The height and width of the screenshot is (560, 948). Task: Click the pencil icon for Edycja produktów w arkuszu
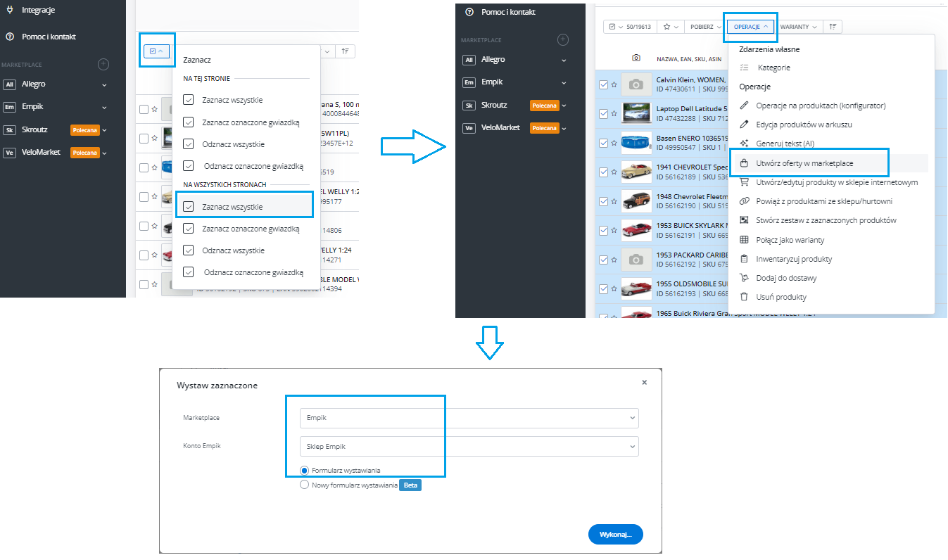click(x=744, y=125)
